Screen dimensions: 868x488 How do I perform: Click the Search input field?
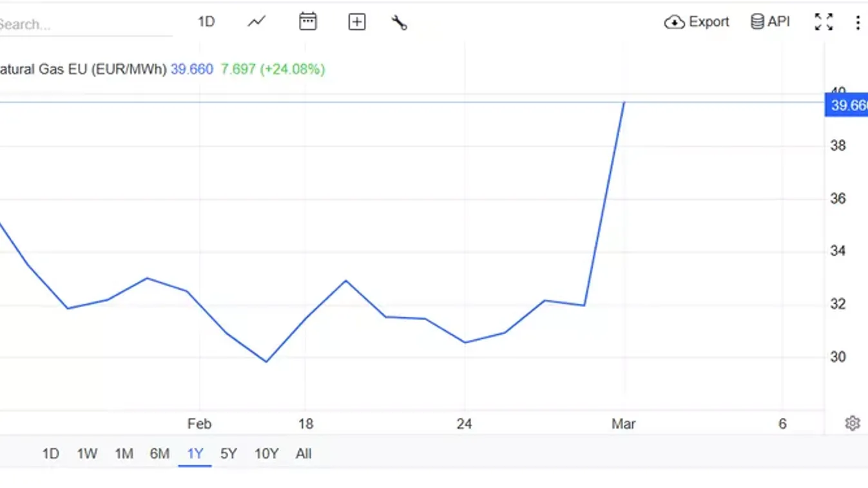pyautogui.click(x=84, y=24)
